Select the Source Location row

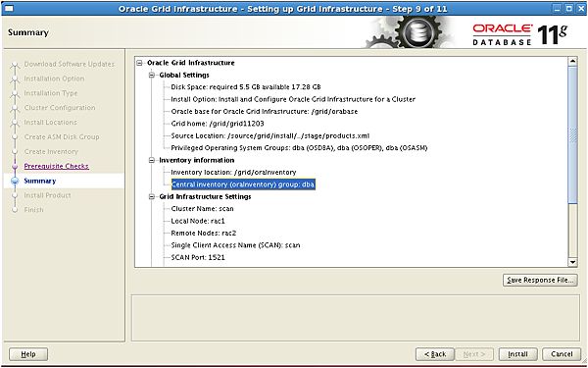click(x=270, y=136)
